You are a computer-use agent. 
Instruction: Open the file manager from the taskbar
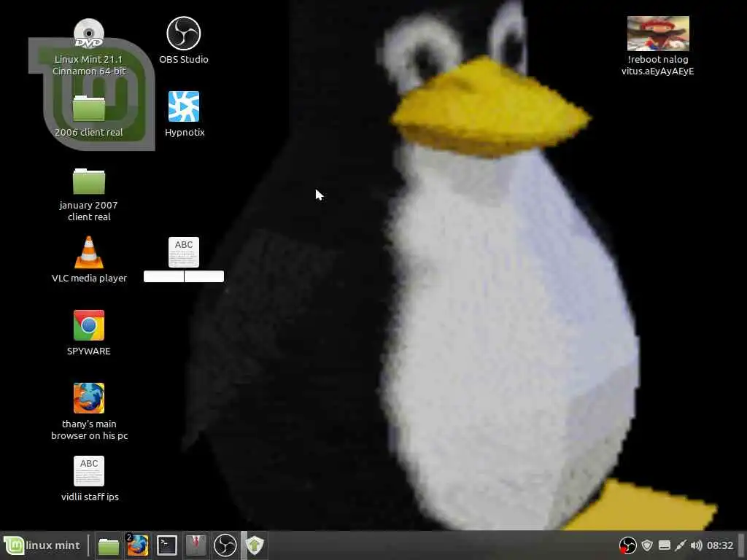coord(109,545)
